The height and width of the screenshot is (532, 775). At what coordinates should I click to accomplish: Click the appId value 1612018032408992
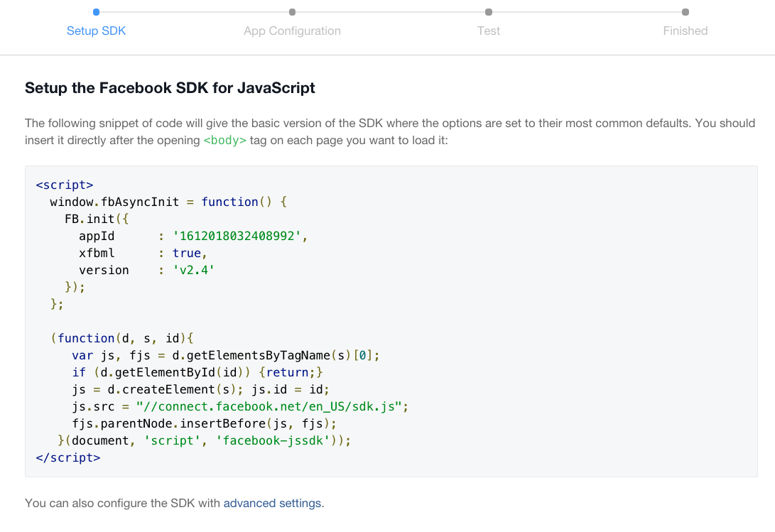[x=237, y=237]
